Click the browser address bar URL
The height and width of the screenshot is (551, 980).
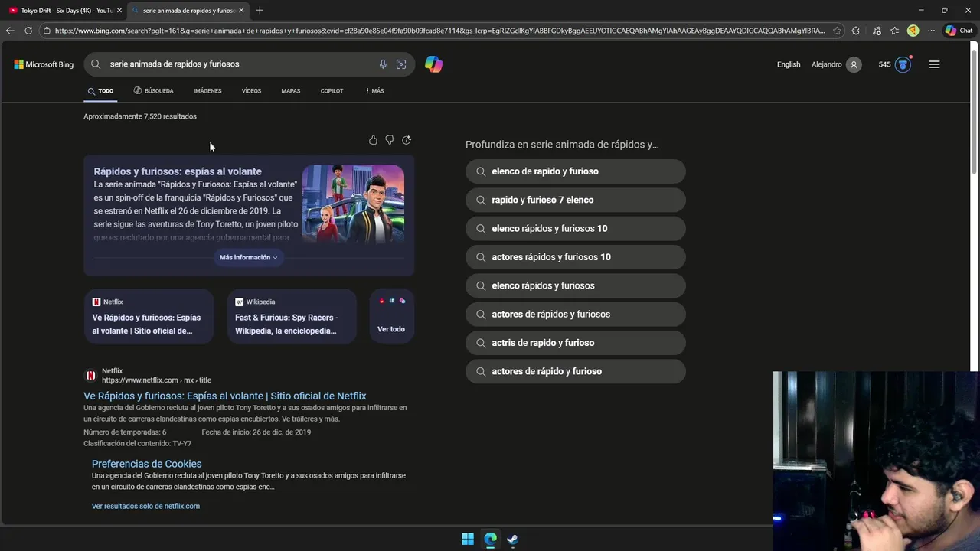[439, 31]
